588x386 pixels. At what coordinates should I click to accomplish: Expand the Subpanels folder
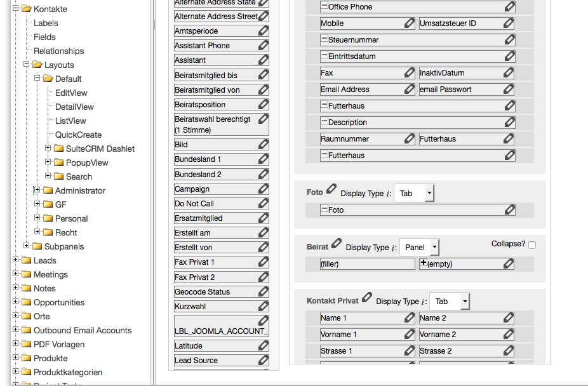(x=26, y=246)
